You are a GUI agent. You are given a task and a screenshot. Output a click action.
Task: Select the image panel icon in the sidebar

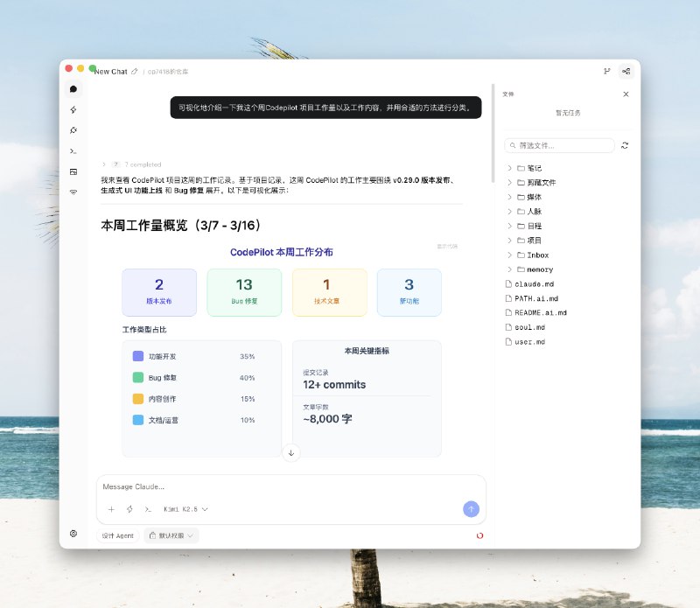[73, 171]
